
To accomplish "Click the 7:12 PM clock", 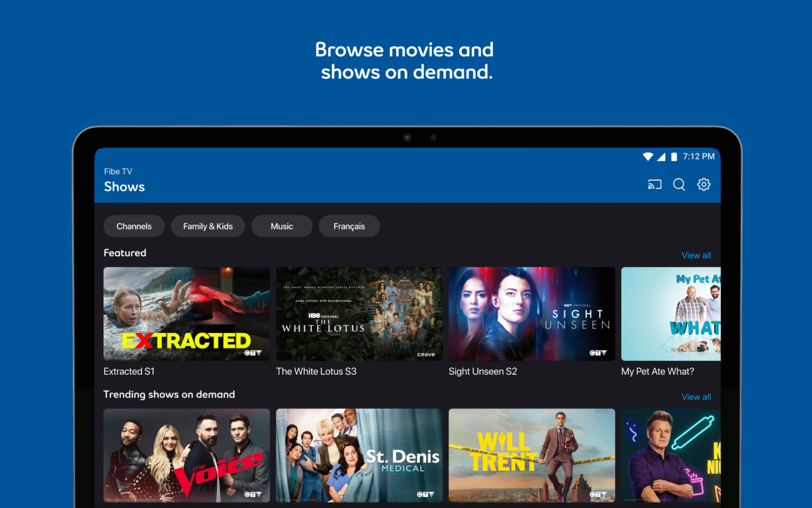I will [698, 157].
